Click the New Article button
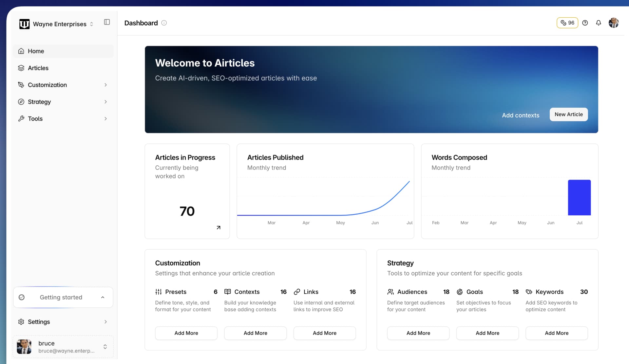 click(x=568, y=114)
